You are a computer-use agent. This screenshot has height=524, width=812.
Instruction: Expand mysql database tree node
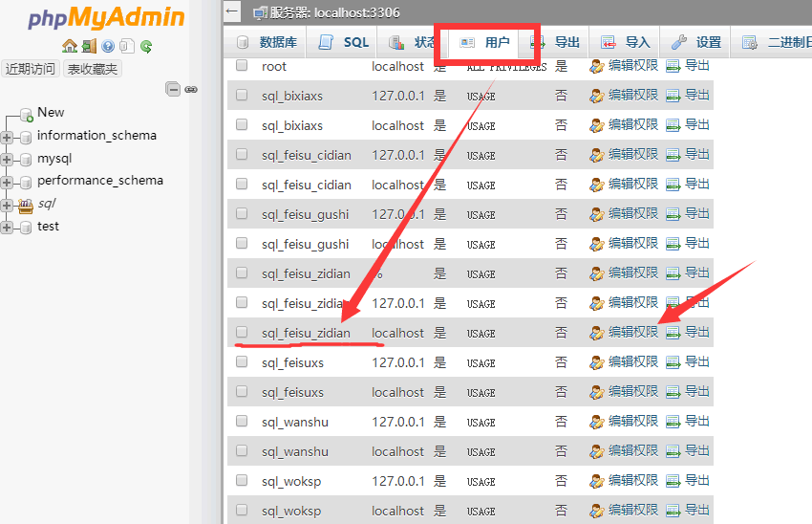coord(7,160)
